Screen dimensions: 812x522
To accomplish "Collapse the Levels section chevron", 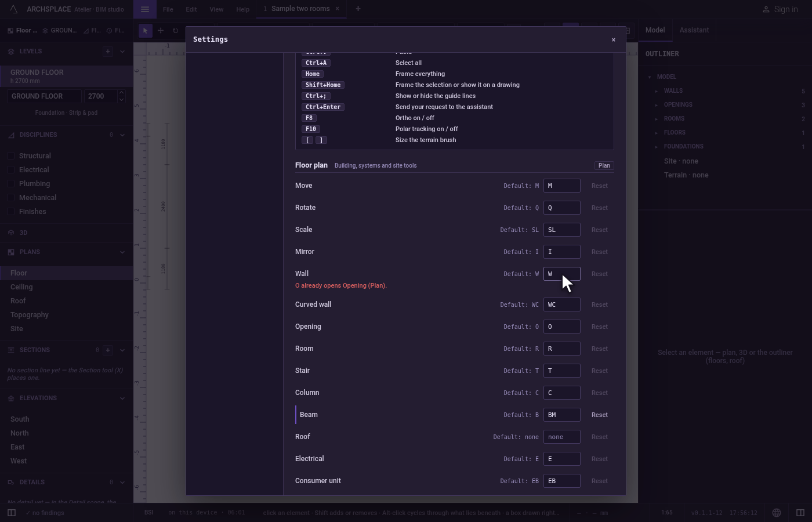I will coord(122,51).
